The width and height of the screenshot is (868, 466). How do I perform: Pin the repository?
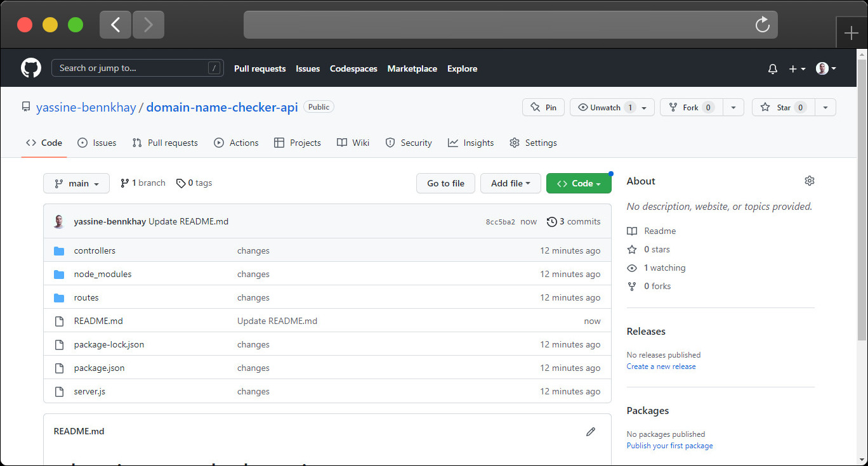543,107
